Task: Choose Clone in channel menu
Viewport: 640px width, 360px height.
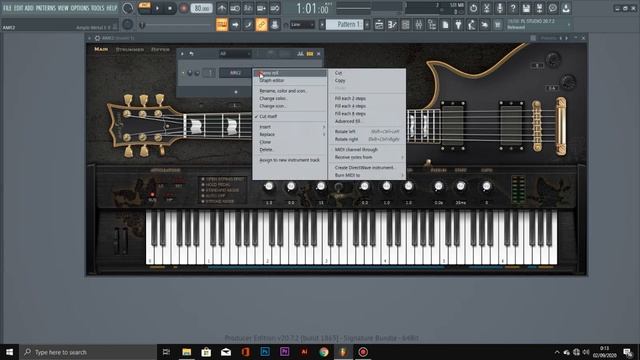Action: click(289, 142)
